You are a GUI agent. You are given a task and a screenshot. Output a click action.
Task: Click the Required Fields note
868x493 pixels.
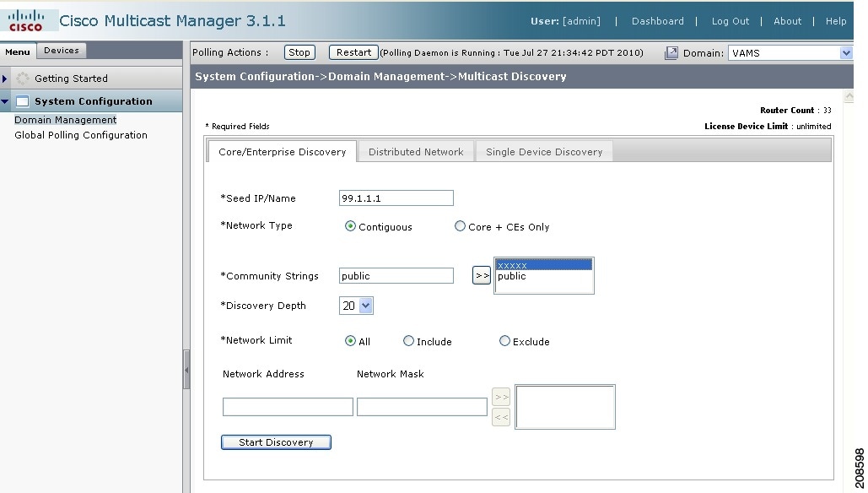238,127
